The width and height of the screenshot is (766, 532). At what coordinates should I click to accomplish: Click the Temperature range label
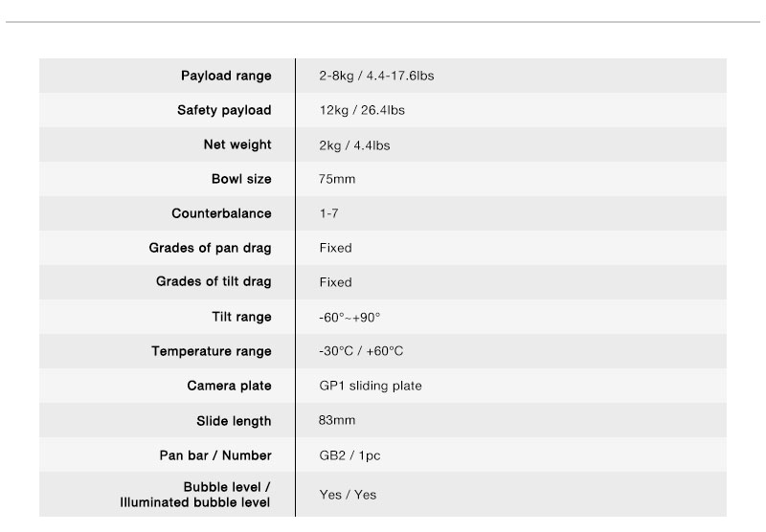click(211, 351)
